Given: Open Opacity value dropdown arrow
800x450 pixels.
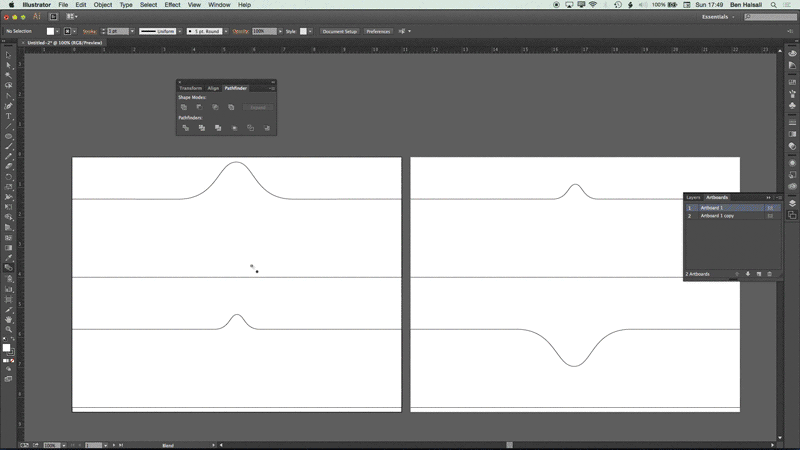Looking at the screenshot, I should click(280, 31).
